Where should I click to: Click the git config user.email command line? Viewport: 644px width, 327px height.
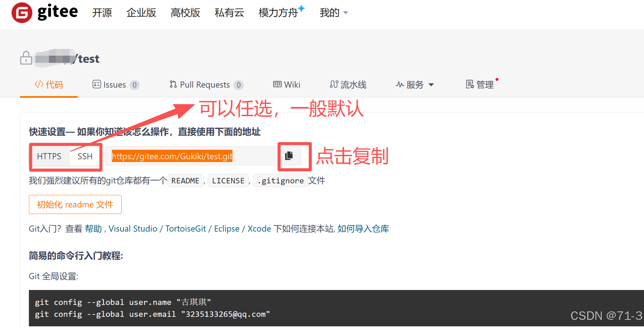click(152, 314)
